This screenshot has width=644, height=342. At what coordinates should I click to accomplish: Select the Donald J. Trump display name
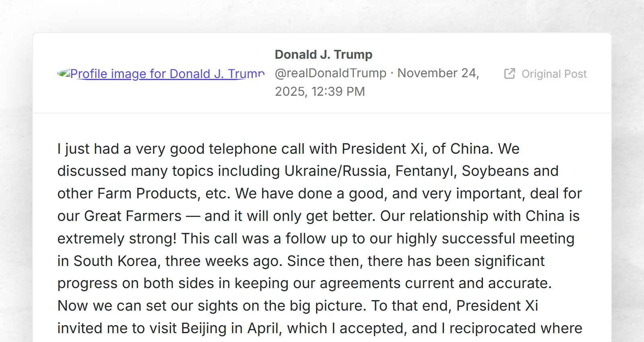[323, 54]
